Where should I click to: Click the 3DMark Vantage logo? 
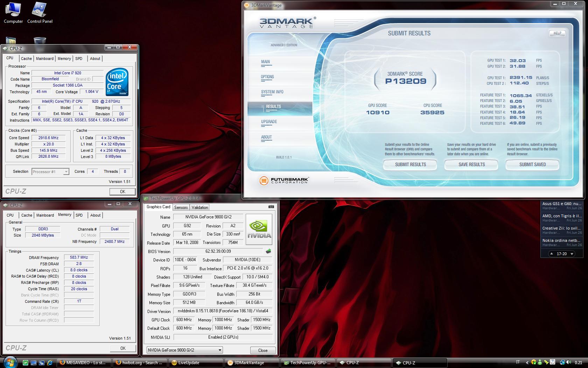(288, 22)
